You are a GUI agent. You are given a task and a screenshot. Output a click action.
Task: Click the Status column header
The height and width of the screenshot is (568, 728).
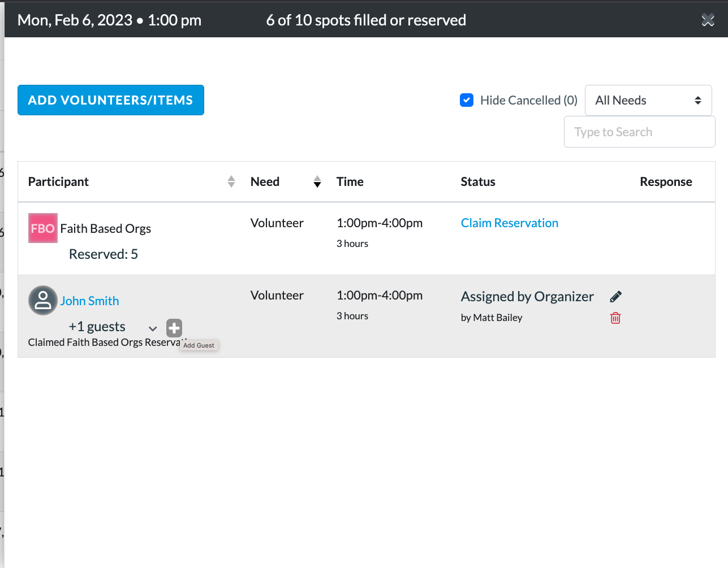click(478, 181)
